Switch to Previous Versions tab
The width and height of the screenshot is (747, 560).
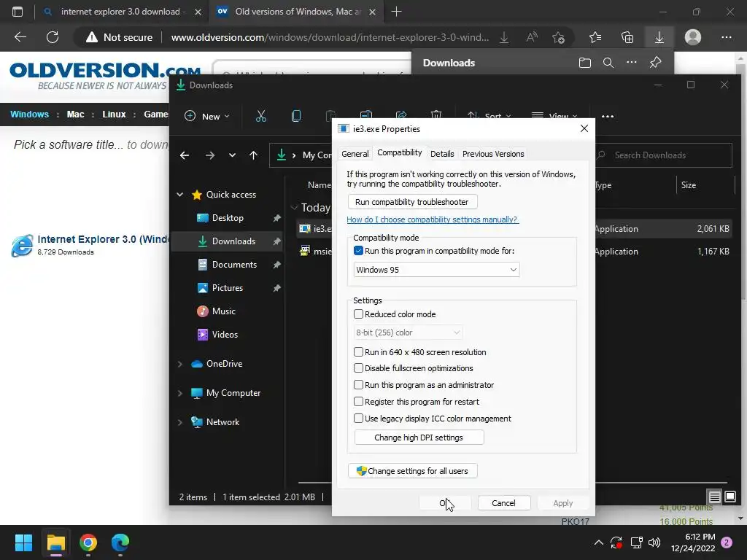pyautogui.click(x=493, y=154)
